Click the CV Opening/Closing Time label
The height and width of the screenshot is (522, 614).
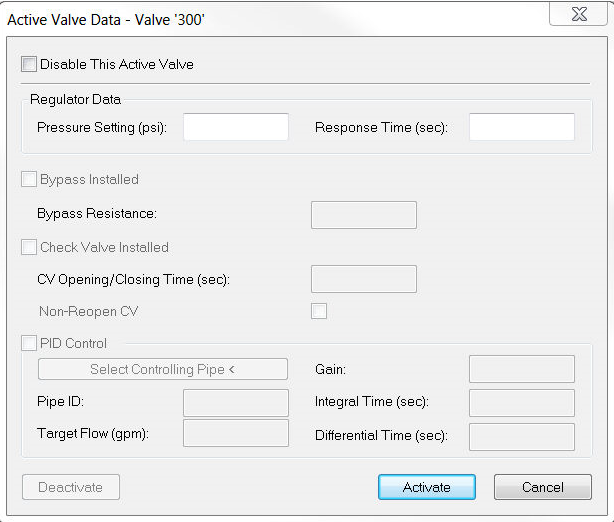click(133, 280)
